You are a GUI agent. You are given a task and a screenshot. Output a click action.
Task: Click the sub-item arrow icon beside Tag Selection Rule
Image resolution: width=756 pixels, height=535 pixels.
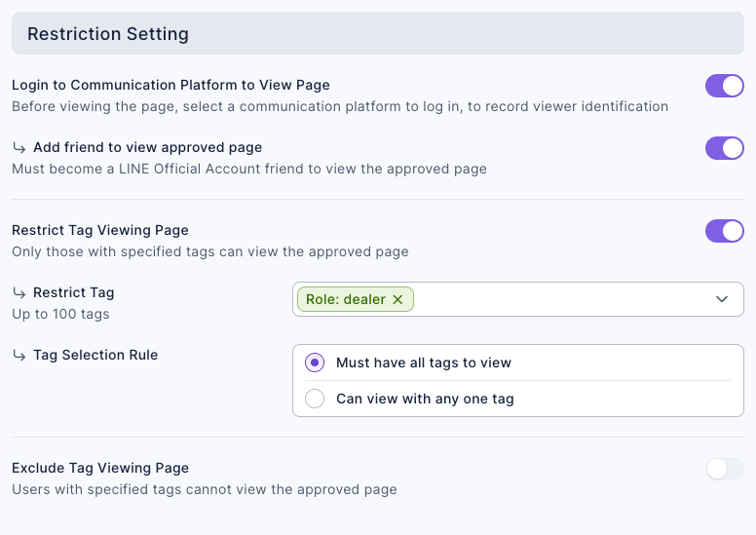[19, 356]
